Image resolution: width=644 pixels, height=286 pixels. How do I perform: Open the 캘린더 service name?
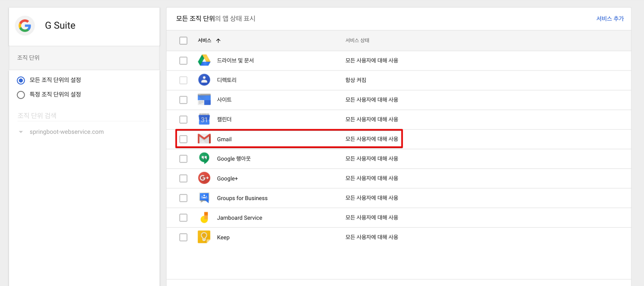tap(224, 119)
